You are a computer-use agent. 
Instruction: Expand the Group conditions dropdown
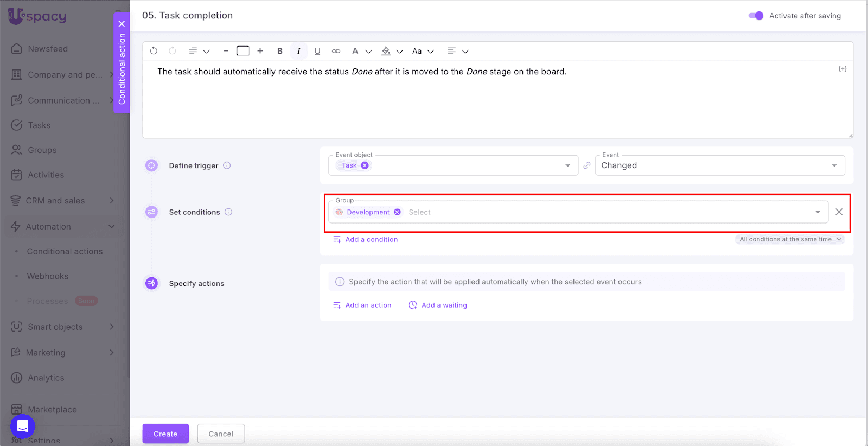tap(818, 212)
